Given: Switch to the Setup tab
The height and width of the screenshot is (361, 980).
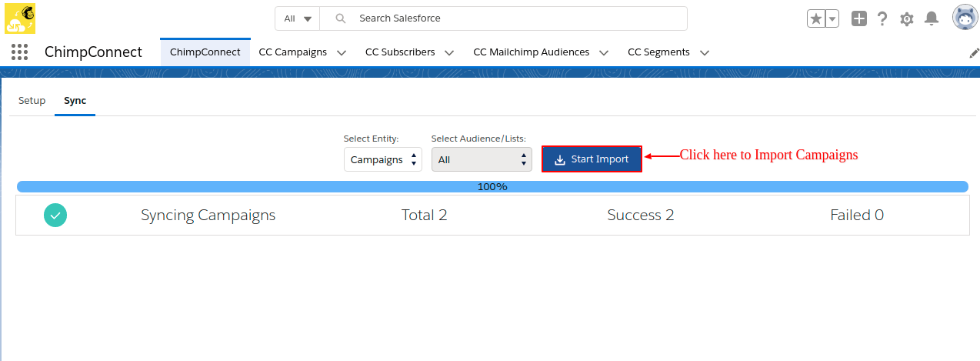Looking at the screenshot, I should (x=32, y=101).
